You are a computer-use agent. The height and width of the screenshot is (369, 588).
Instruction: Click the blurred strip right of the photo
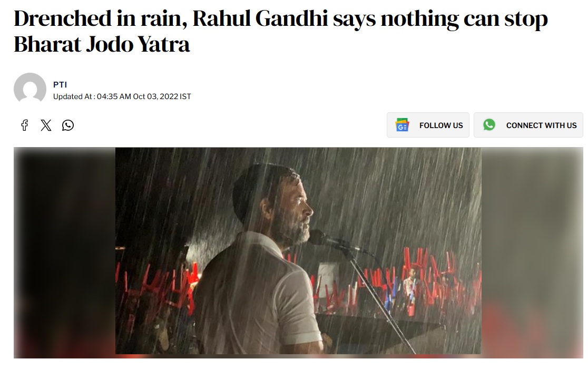pos(532,253)
